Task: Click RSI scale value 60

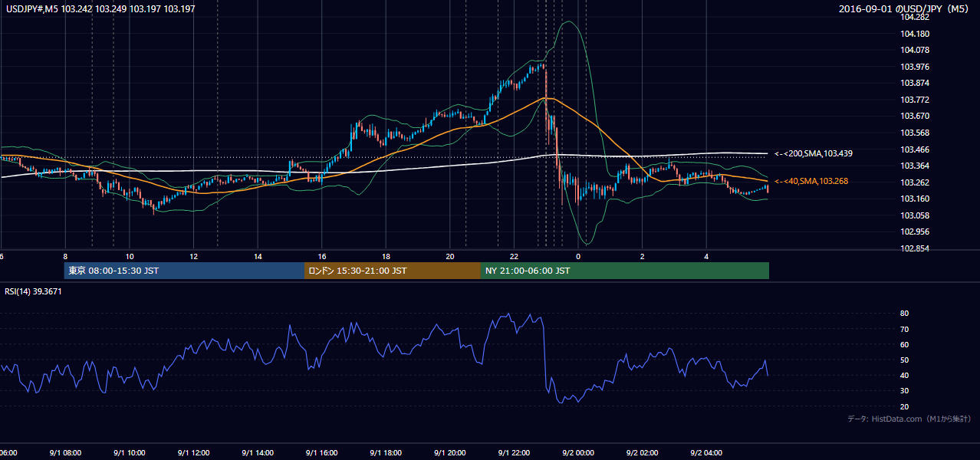Action: point(904,344)
